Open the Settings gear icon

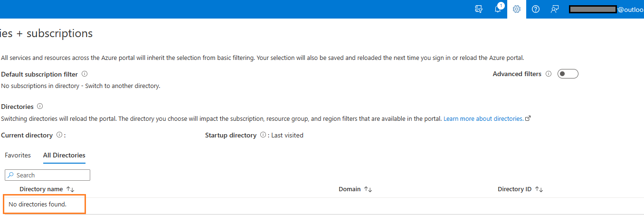[517, 9]
